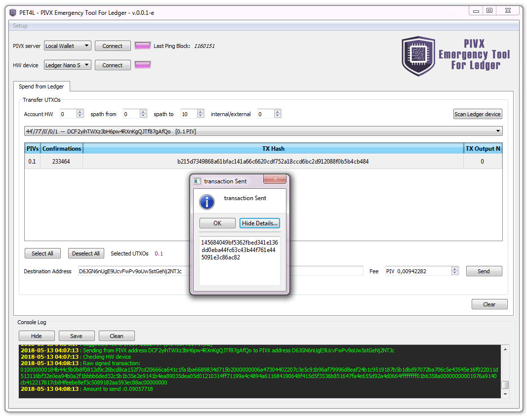Click the PIVX Emergency Tool logo
The width and height of the screenshot is (527, 420).
pyautogui.click(x=456, y=56)
